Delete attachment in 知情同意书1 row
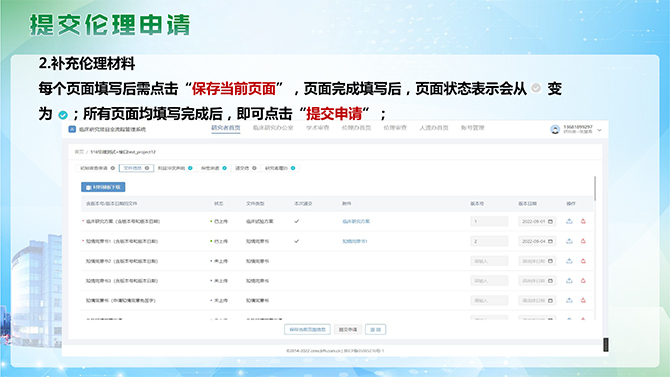 coord(583,241)
